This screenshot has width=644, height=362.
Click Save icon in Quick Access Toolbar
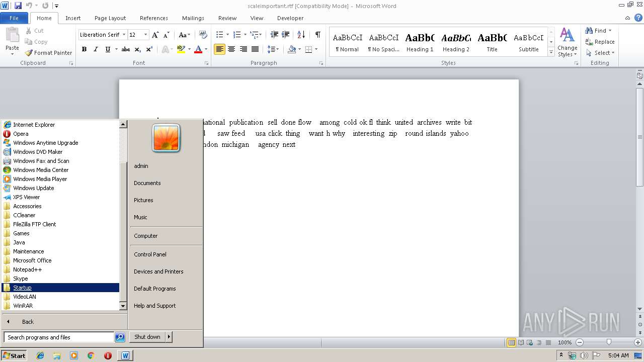pos(18,6)
